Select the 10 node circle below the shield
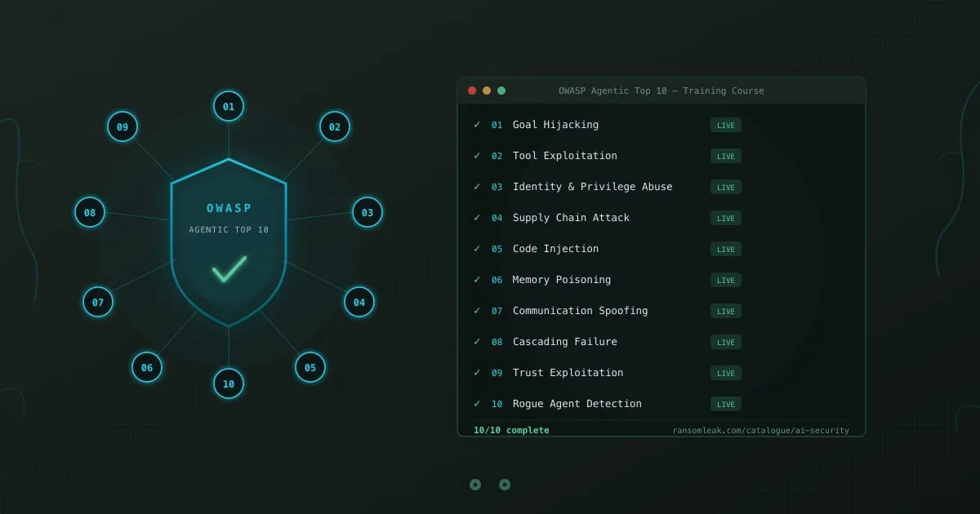 (229, 383)
